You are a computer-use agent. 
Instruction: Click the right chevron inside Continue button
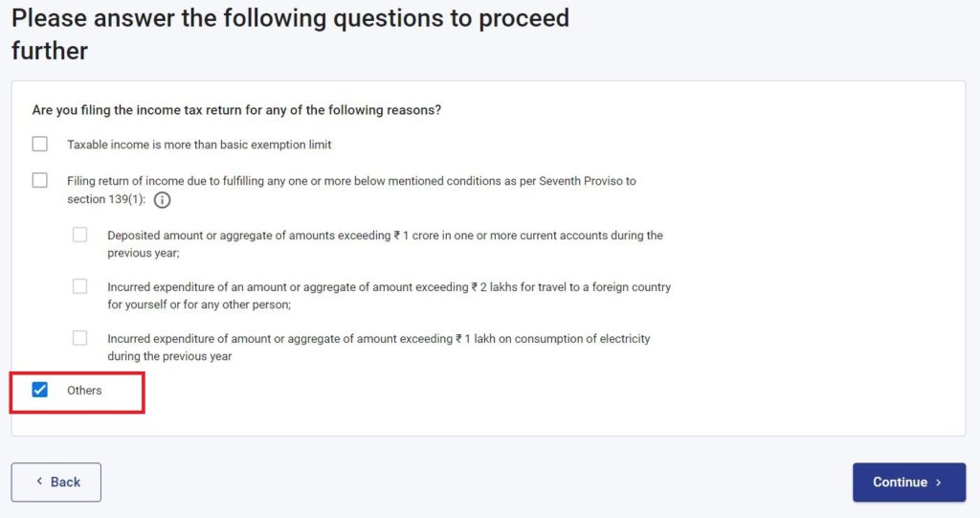pyautogui.click(x=938, y=483)
